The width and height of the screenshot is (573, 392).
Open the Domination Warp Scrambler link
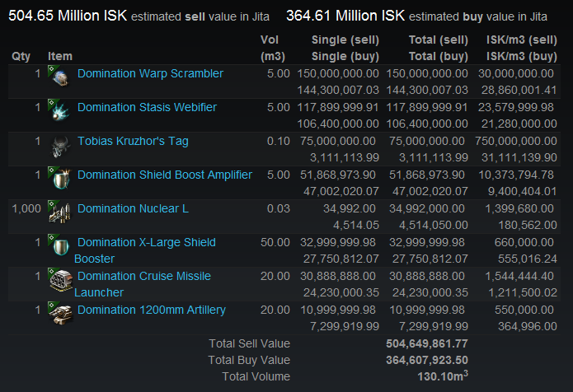pyautogui.click(x=150, y=73)
